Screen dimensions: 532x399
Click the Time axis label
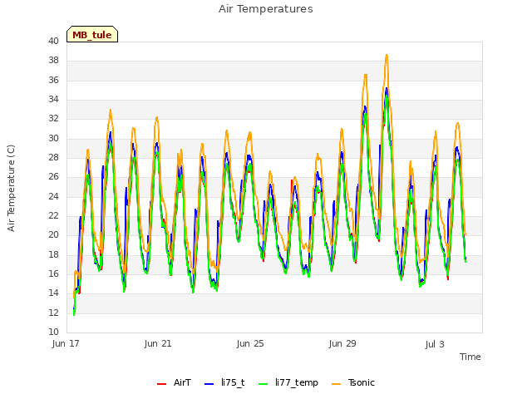tap(470, 357)
